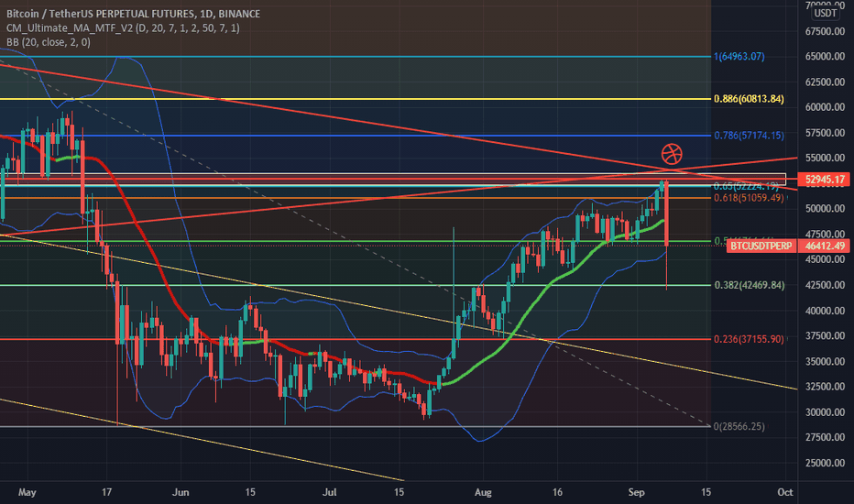Click the 0.618(51059.49) Fibonacci label
Image resolution: width=854 pixels, height=504 pixels.
749,198
